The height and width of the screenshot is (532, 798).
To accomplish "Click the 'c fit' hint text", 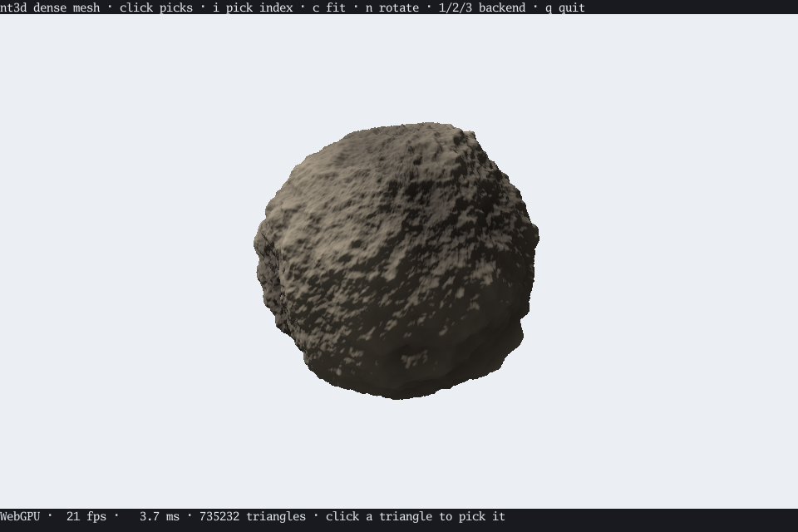I will (329, 7).
